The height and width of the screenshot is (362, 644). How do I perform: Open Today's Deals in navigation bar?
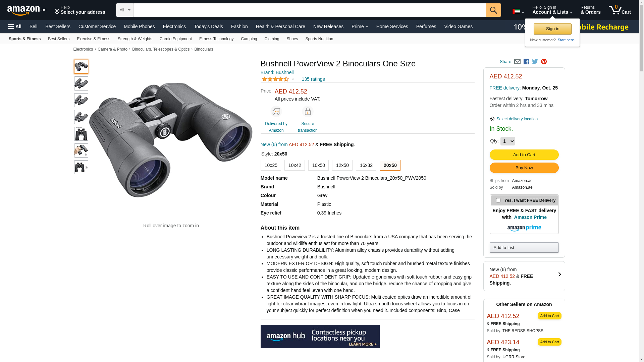tap(208, 26)
